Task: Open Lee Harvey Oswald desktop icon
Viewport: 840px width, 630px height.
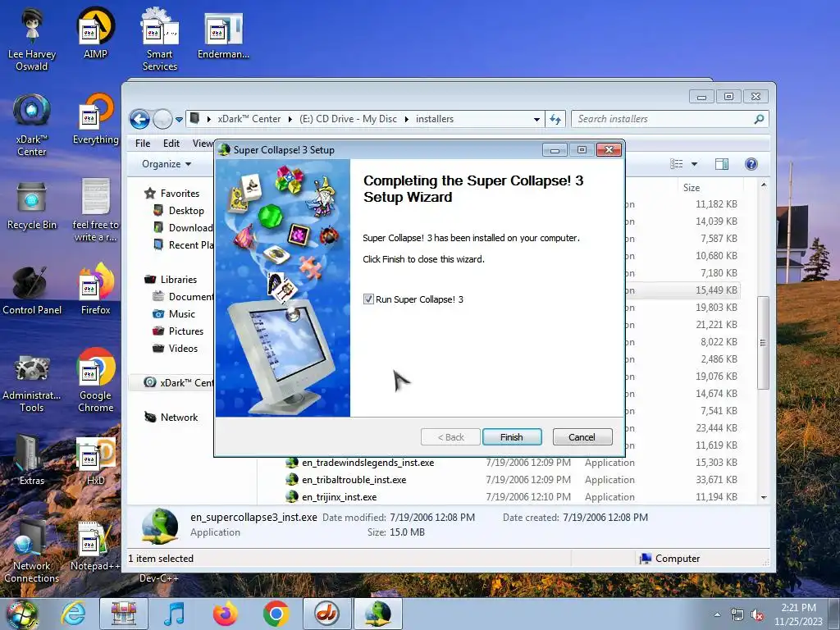Action: tap(32, 40)
